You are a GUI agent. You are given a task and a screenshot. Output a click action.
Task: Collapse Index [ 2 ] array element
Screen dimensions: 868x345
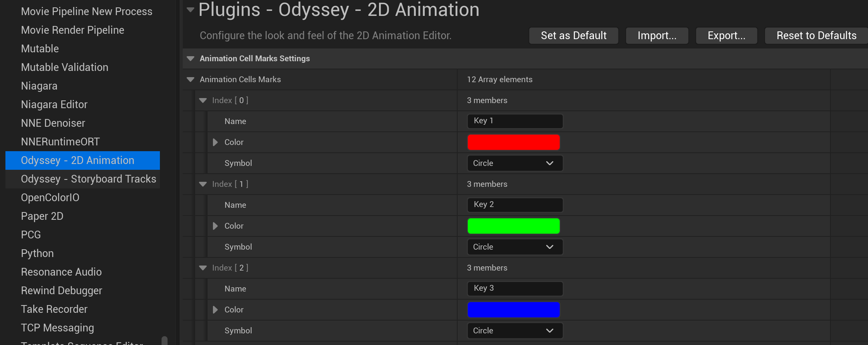click(x=203, y=268)
